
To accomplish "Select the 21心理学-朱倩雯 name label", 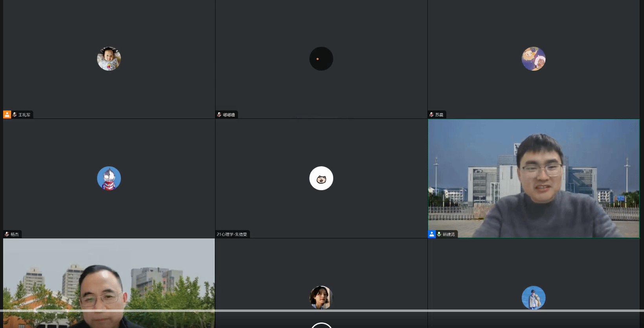I will click(232, 234).
